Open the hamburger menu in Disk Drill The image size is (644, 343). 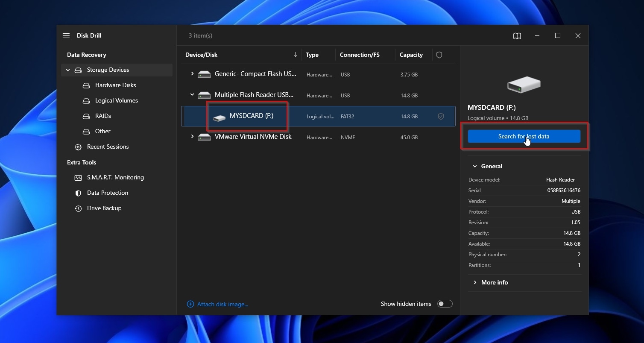[x=66, y=35]
